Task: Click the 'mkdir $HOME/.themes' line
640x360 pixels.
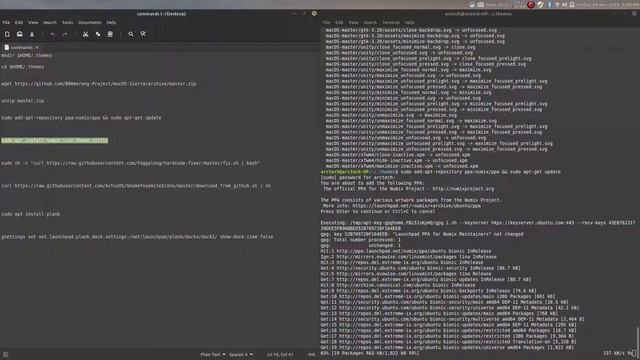Action: coord(27,55)
